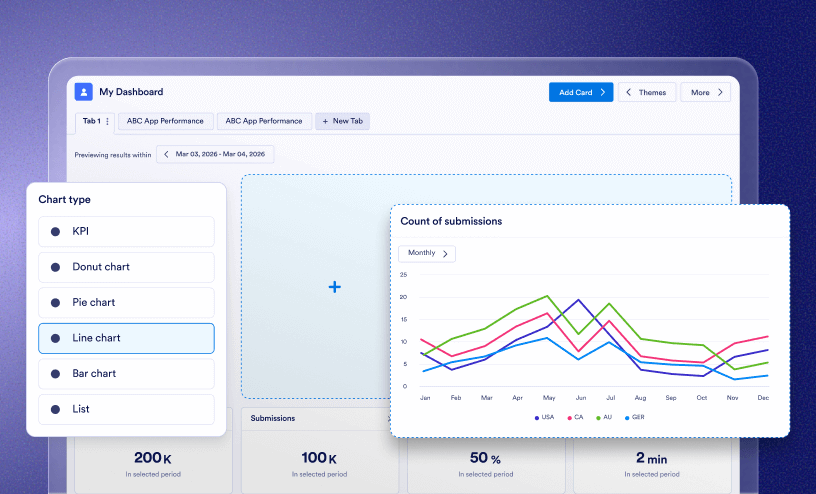Select the Bar chart type
This screenshot has width=816, height=494.
pos(126,374)
